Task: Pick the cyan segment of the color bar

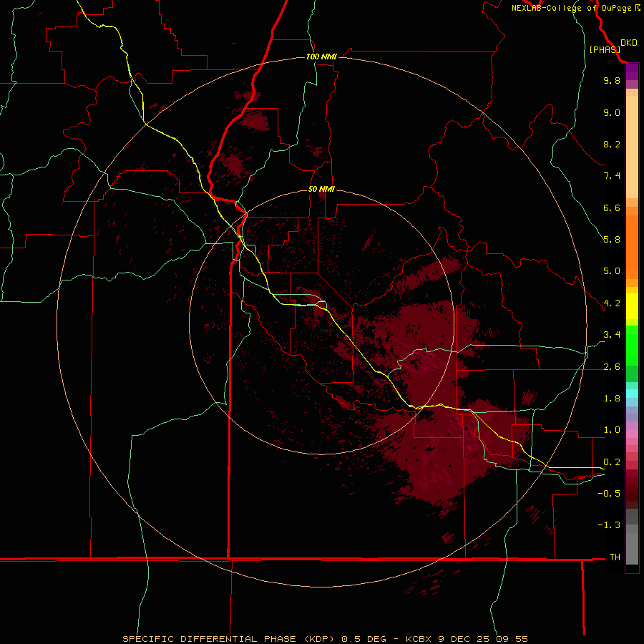Action: [632, 394]
